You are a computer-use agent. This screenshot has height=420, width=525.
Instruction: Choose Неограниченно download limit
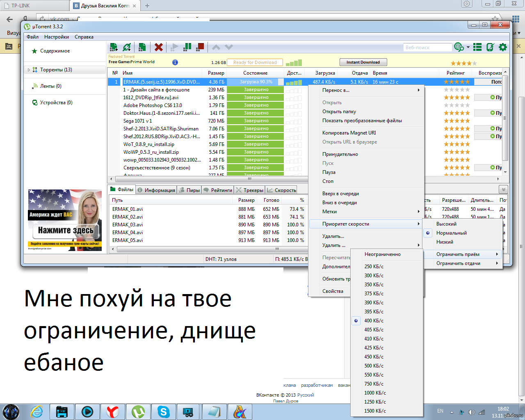(x=387, y=254)
